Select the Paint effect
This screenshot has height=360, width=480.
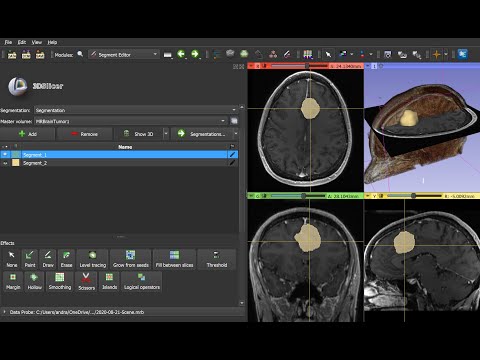click(x=30, y=259)
